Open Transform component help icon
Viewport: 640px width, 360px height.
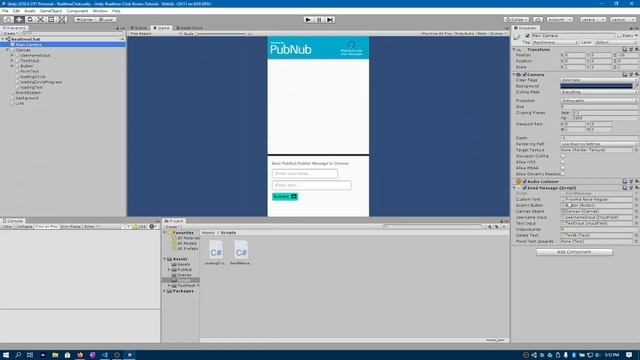tap(624, 49)
